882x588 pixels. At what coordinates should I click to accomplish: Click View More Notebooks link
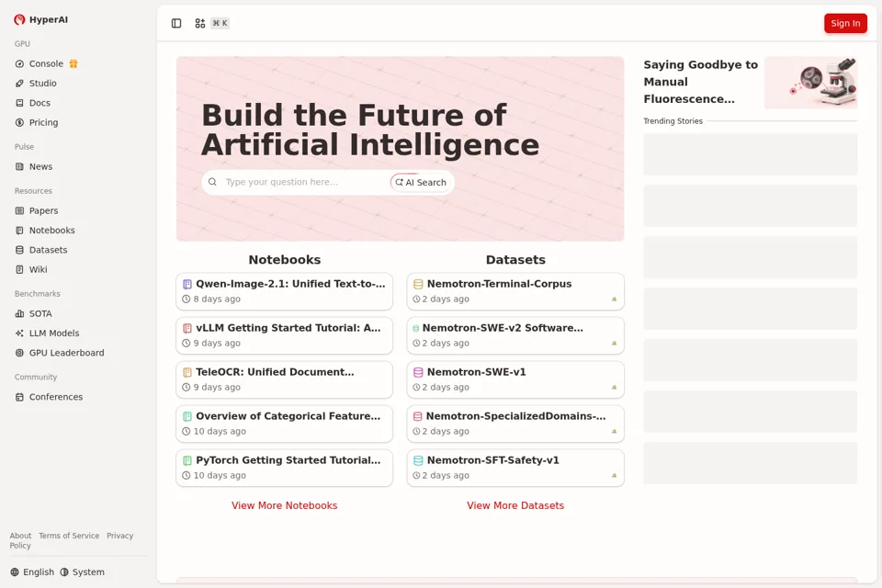pos(284,505)
